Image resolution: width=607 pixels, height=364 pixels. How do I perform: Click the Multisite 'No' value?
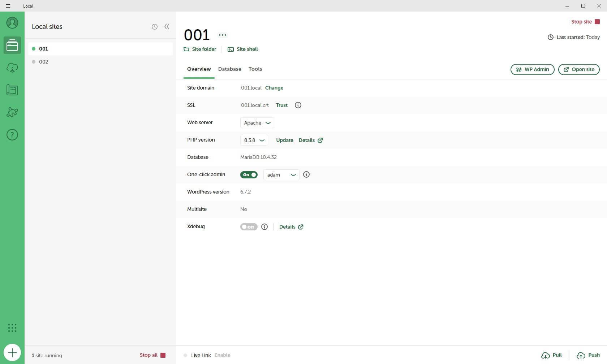[244, 209]
